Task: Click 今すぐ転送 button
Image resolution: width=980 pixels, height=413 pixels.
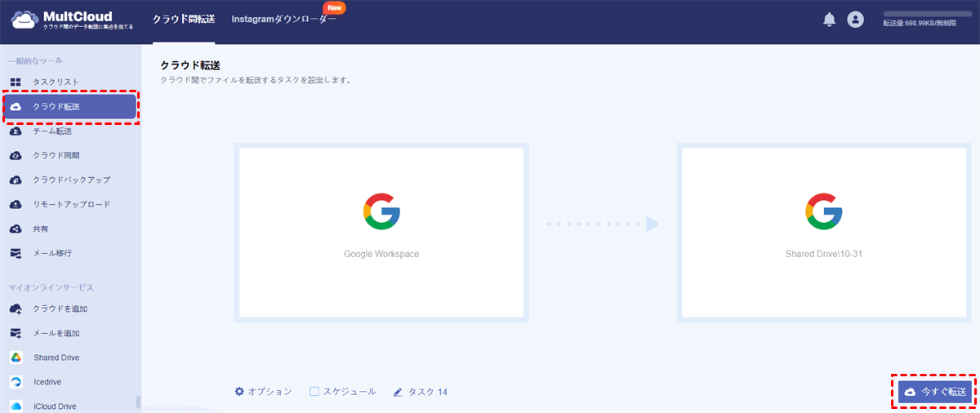Action: (x=935, y=393)
